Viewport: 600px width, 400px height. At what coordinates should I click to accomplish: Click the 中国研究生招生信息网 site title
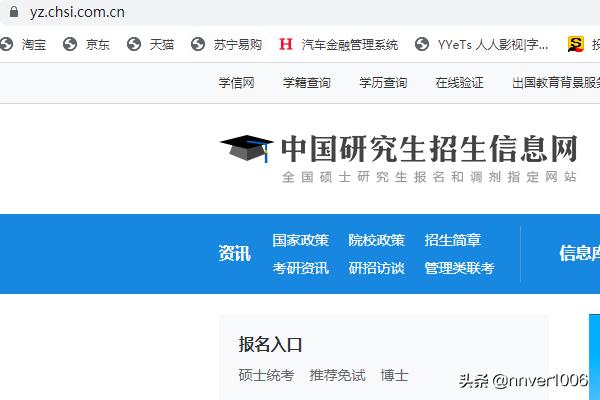pyautogui.click(x=429, y=149)
